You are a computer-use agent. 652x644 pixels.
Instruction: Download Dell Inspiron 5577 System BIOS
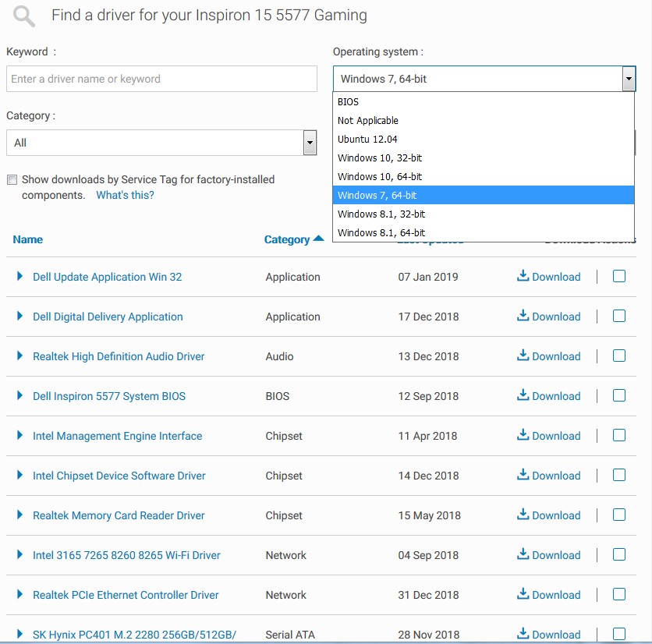click(548, 396)
